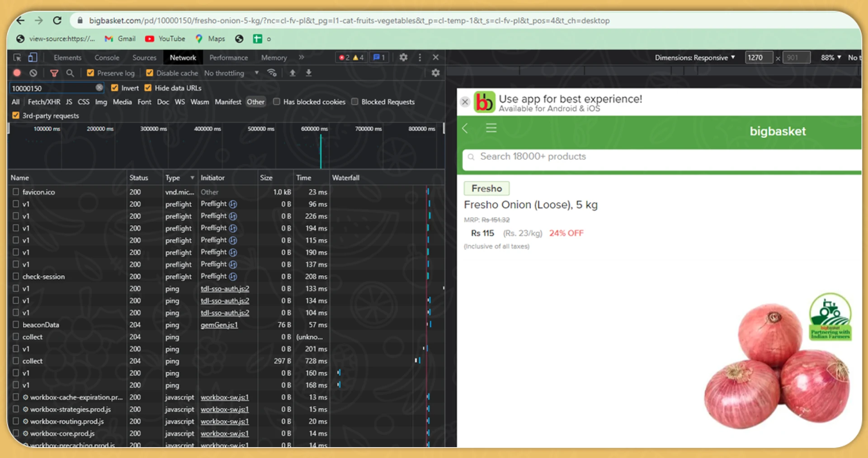Image resolution: width=868 pixels, height=458 pixels.
Task: Export the network log as HAR
Action: click(x=309, y=72)
